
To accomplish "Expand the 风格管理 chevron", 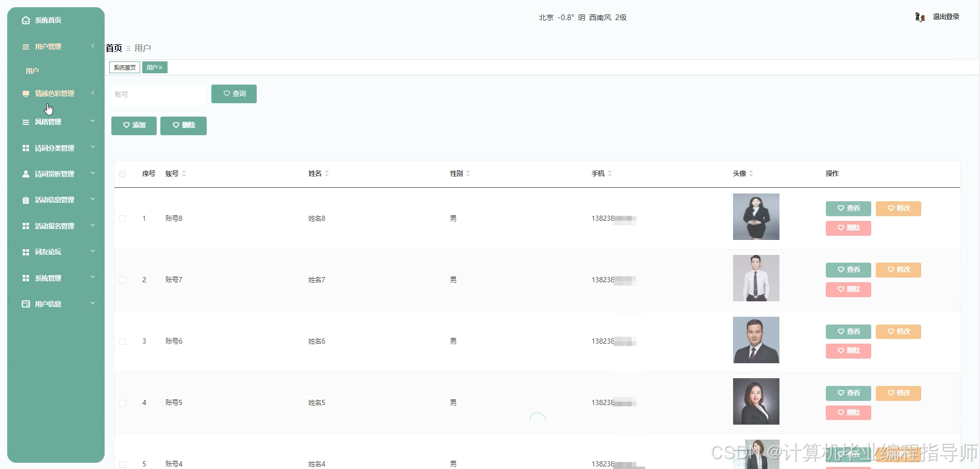I will click(x=93, y=121).
